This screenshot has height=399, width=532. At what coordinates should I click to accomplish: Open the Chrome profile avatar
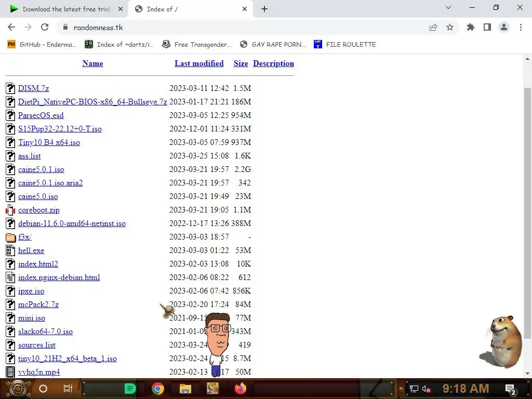pos(504,28)
